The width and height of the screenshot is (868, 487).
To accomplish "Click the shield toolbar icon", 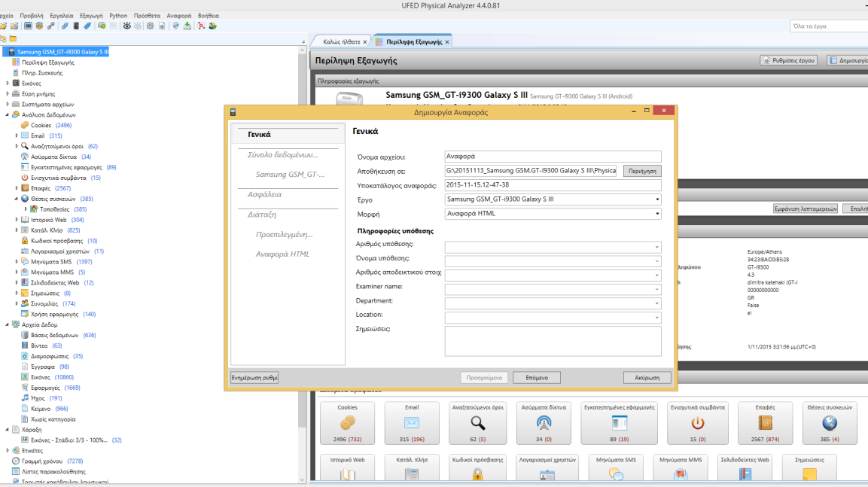I will click(175, 26).
